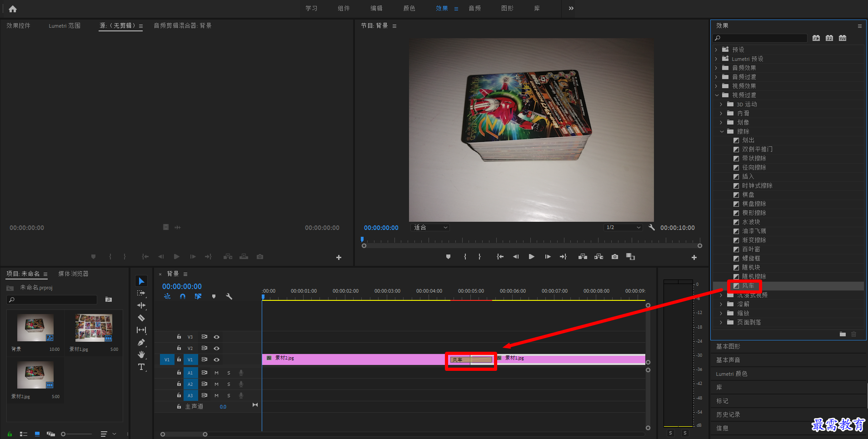This screenshot has height=439, width=868.
Task: Click in the Effects panel search field
Action: (760, 38)
